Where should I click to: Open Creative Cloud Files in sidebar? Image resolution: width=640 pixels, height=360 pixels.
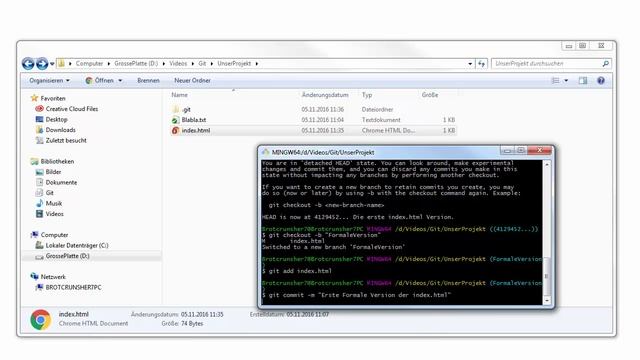(x=71, y=109)
